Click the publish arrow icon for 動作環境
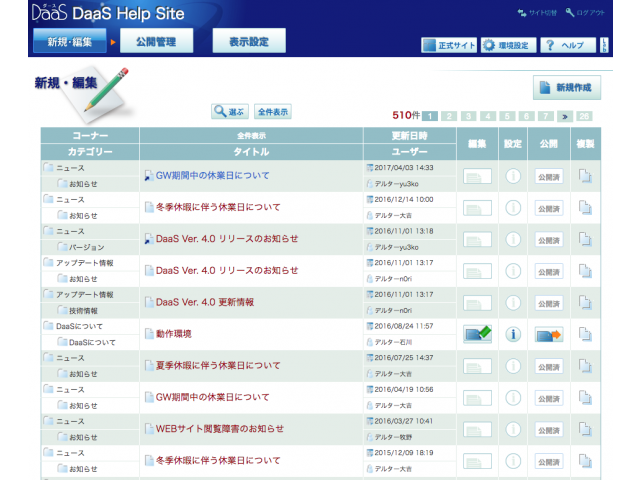The height and width of the screenshot is (480, 640). pos(549,334)
